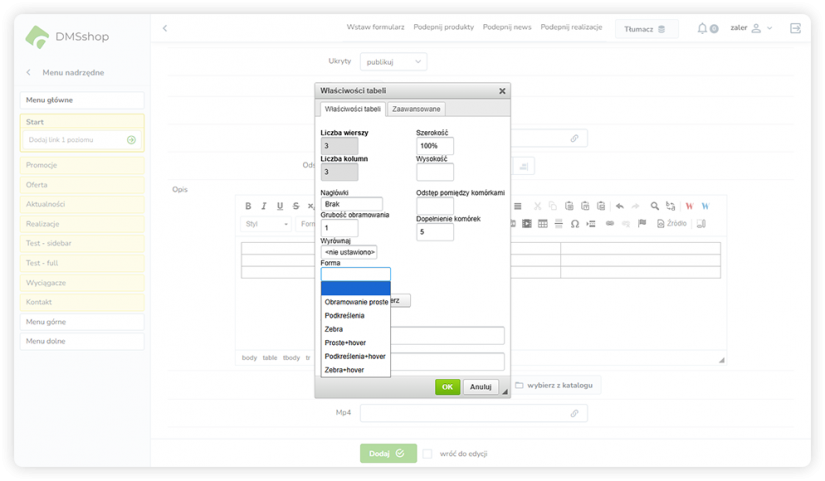Click the 'Anuluj' cancel button

pos(480,387)
